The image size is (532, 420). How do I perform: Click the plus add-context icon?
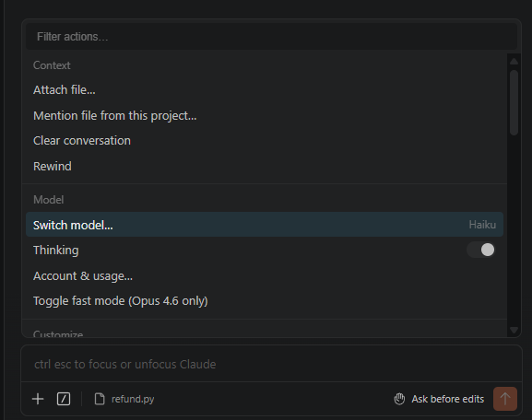tap(38, 399)
